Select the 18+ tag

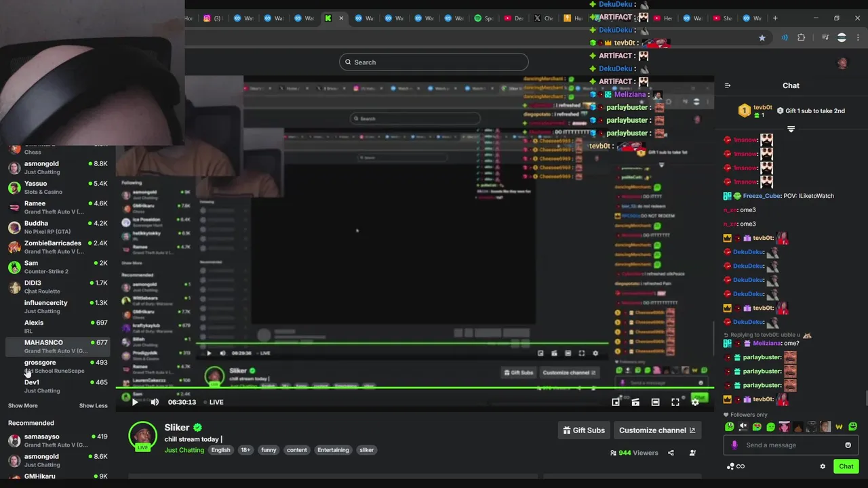tap(245, 450)
